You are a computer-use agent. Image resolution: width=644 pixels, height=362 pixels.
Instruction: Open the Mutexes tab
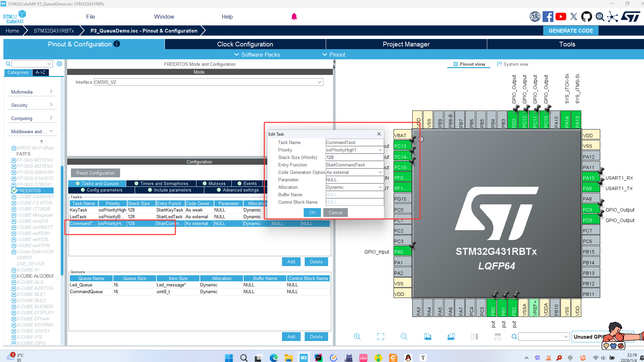214,183
